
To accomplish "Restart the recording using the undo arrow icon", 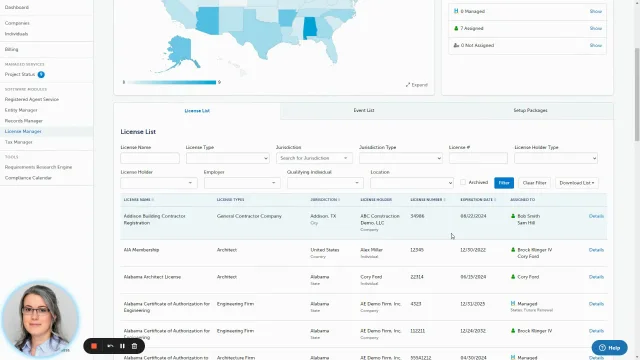I will pyautogui.click(x=110, y=346).
